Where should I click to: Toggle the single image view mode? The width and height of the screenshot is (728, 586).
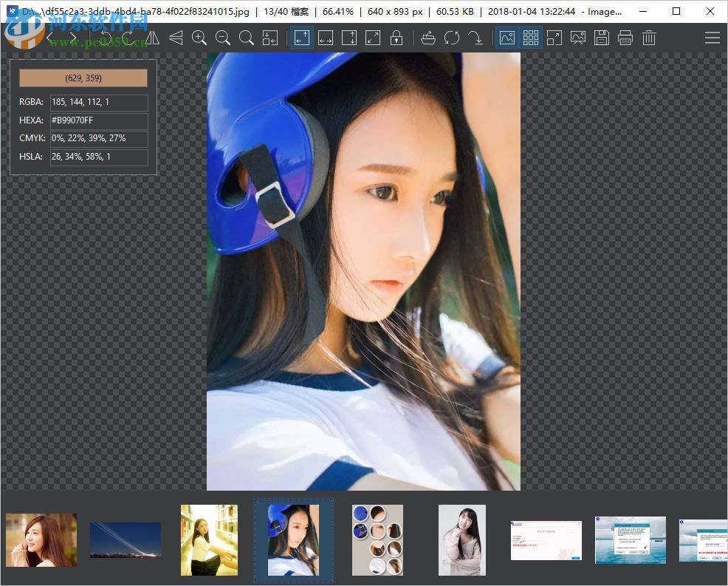[506, 37]
